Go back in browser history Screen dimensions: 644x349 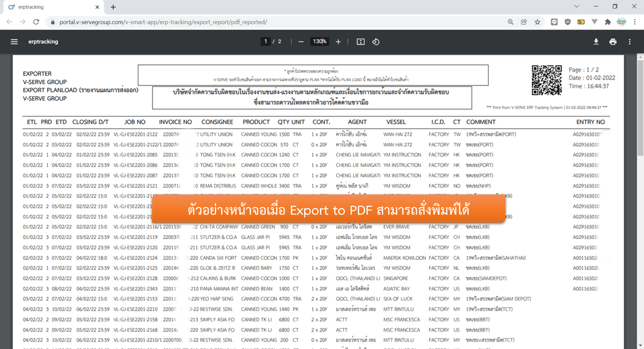point(9,22)
